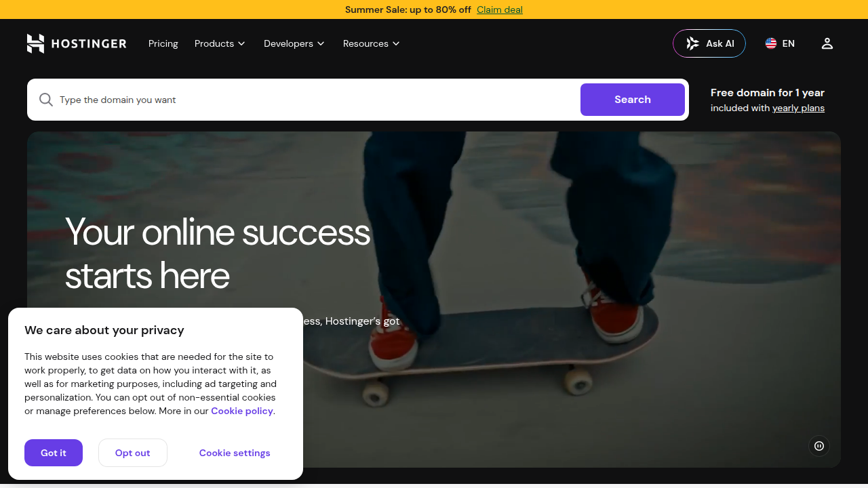Click the "We care about your privacy" heading

[104, 330]
